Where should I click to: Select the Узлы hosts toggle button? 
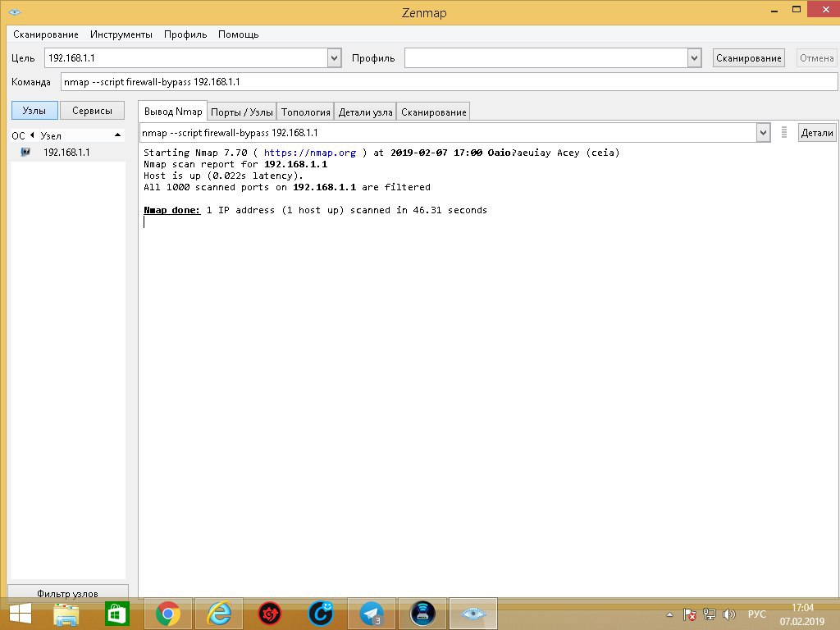pos(34,111)
